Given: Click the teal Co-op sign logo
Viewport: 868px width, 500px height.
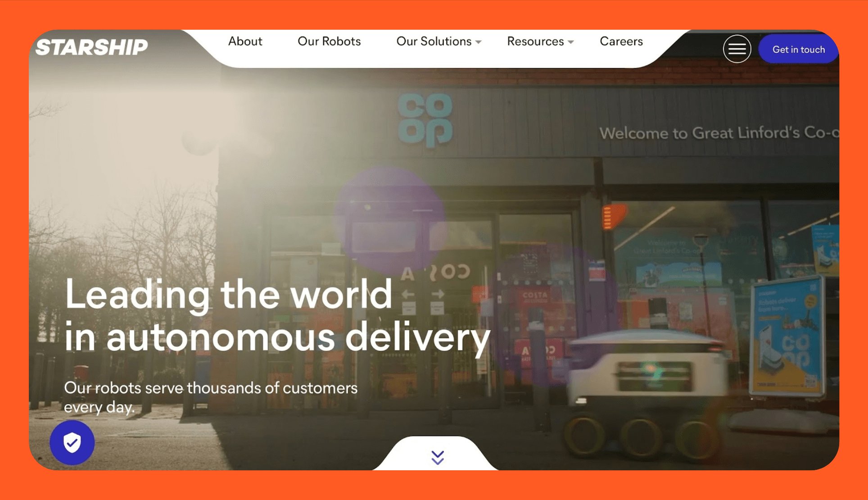Looking at the screenshot, I should click(x=425, y=120).
